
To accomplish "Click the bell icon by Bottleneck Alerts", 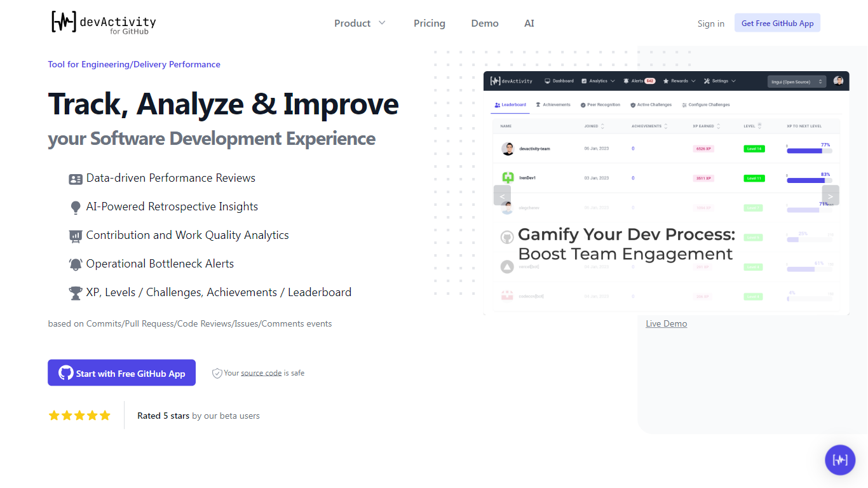I will coord(76,264).
